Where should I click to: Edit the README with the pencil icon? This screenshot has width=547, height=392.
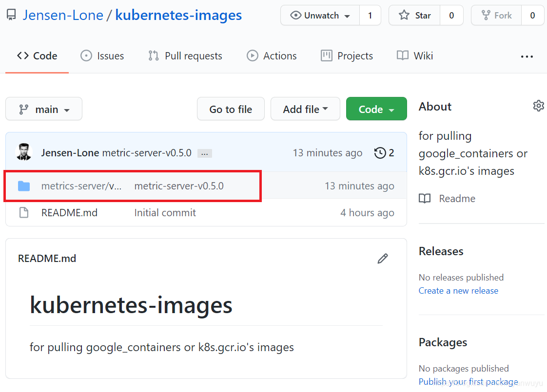coord(383,258)
